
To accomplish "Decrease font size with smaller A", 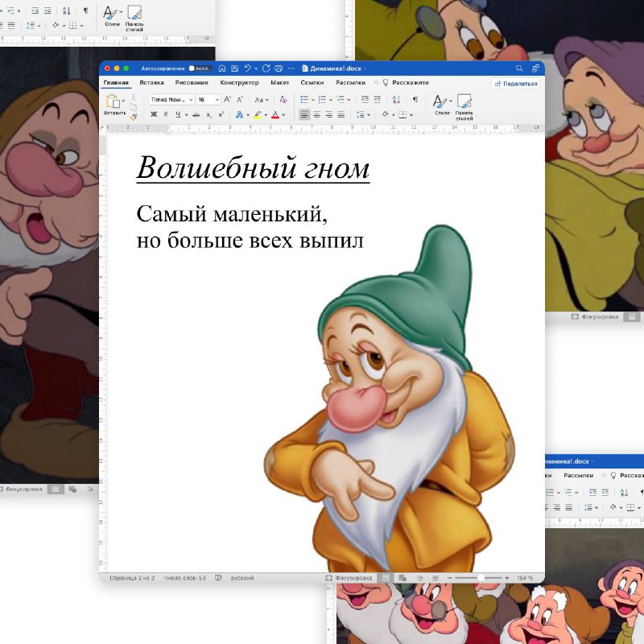I will click(x=240, y=99).
